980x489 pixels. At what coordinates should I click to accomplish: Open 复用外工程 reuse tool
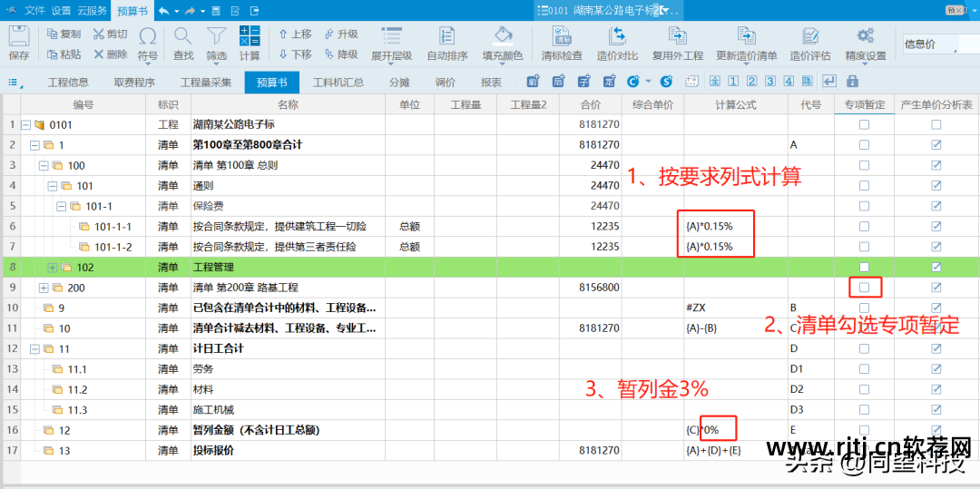(678, 44)
